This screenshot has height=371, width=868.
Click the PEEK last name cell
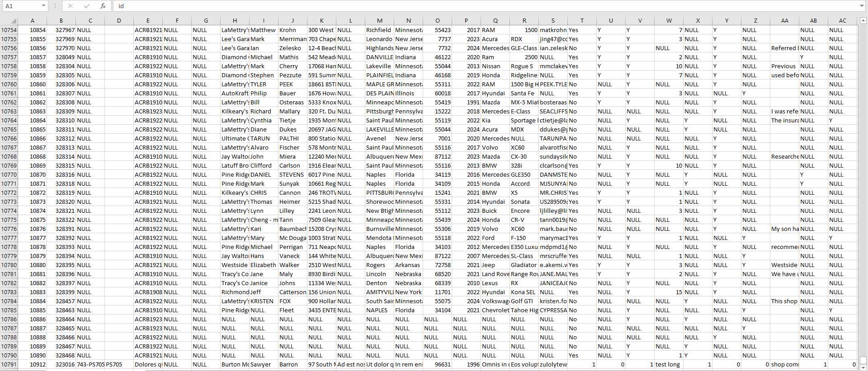coord(292,84)
